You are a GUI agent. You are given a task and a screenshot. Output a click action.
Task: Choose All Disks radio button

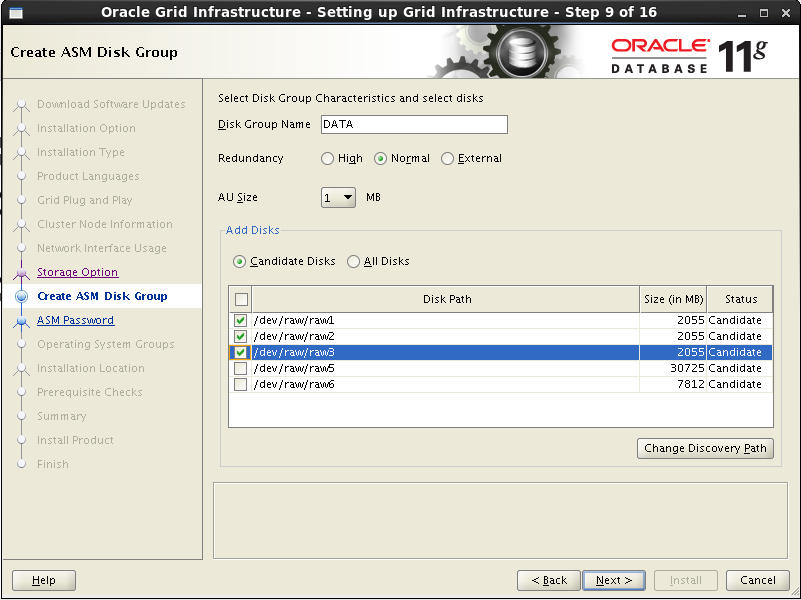coord(353,262)
